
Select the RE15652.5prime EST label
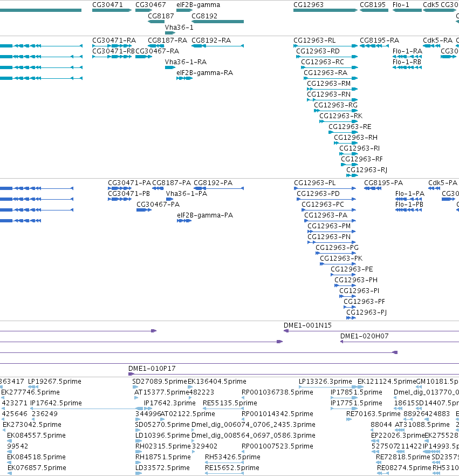(232, 468)
